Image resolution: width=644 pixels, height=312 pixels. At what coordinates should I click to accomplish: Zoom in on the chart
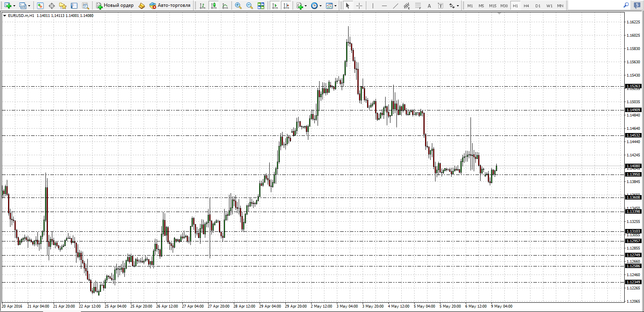tap(238, 6)
